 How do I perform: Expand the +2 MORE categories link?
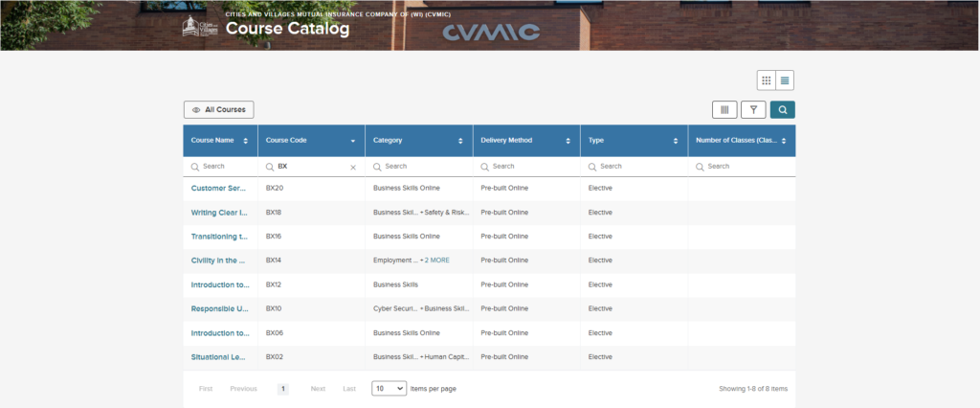[436, 261]
